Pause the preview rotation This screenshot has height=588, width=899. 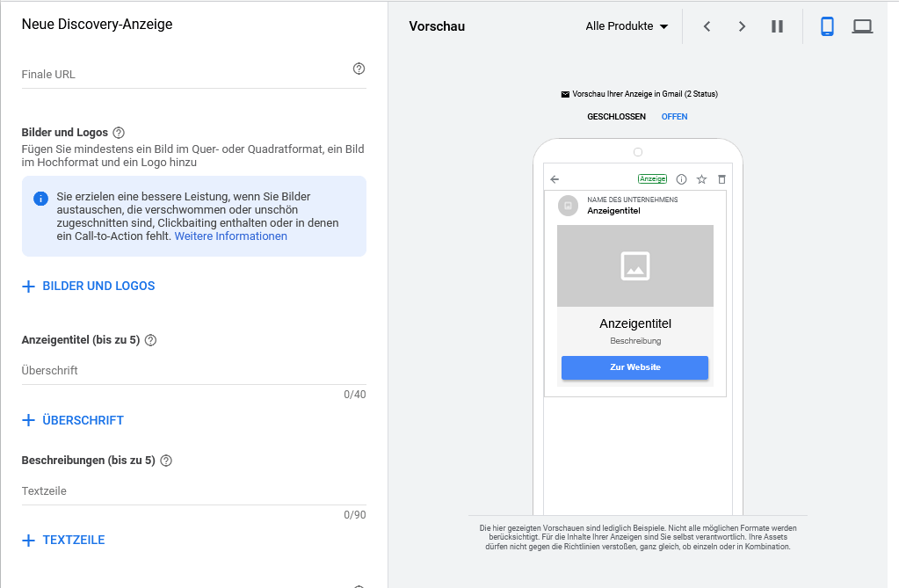click(x=777, y=26)
